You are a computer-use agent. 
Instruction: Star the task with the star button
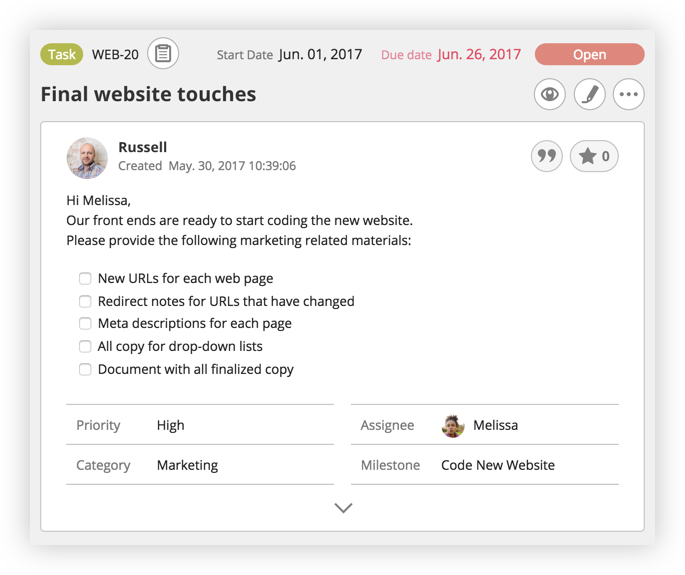click(x=594, y=156)
